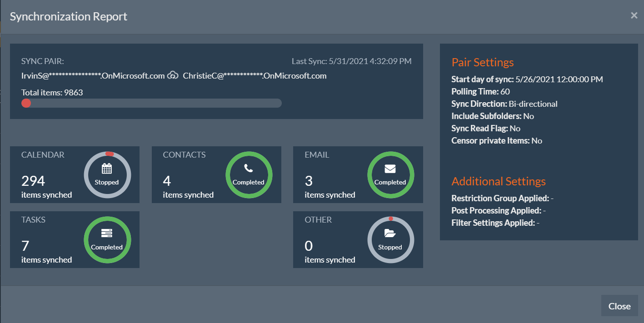Click the Pair Settings heading
Image resolution: width=644 pixels, height=323 pixels.
click(483, 62)
